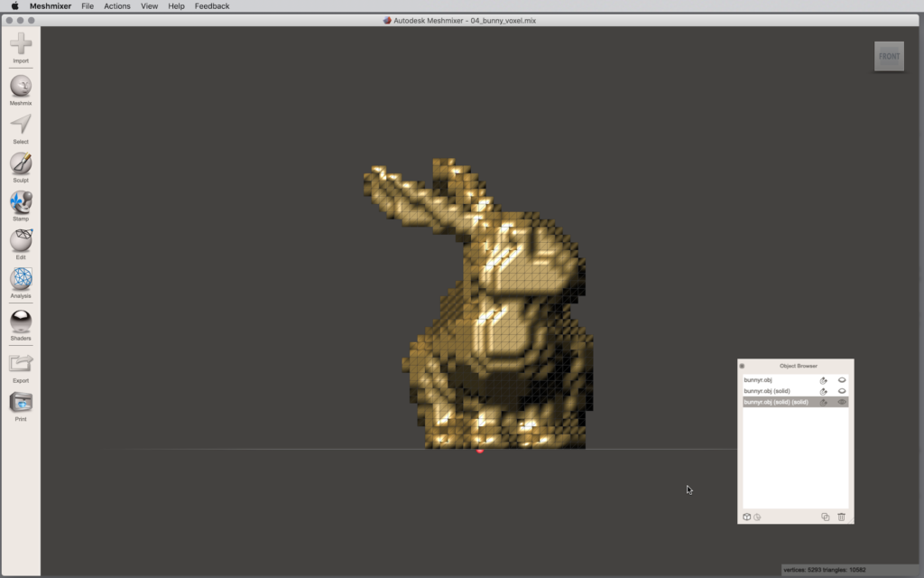Click the Export icon
Viewport: 924px width, 578px height.
tap(21, 364)
